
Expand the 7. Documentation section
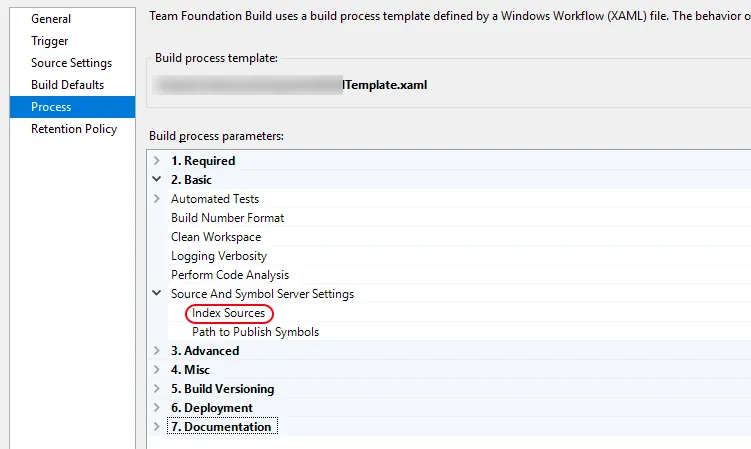157,427
